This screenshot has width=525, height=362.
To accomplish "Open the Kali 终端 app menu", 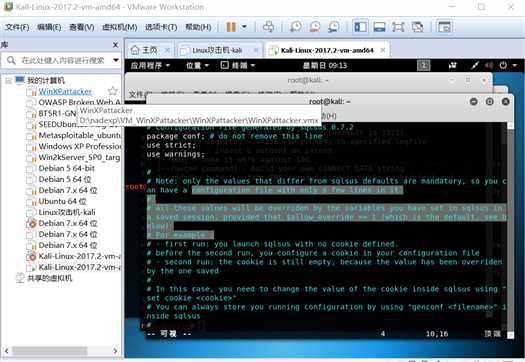I will click(238, 65).
